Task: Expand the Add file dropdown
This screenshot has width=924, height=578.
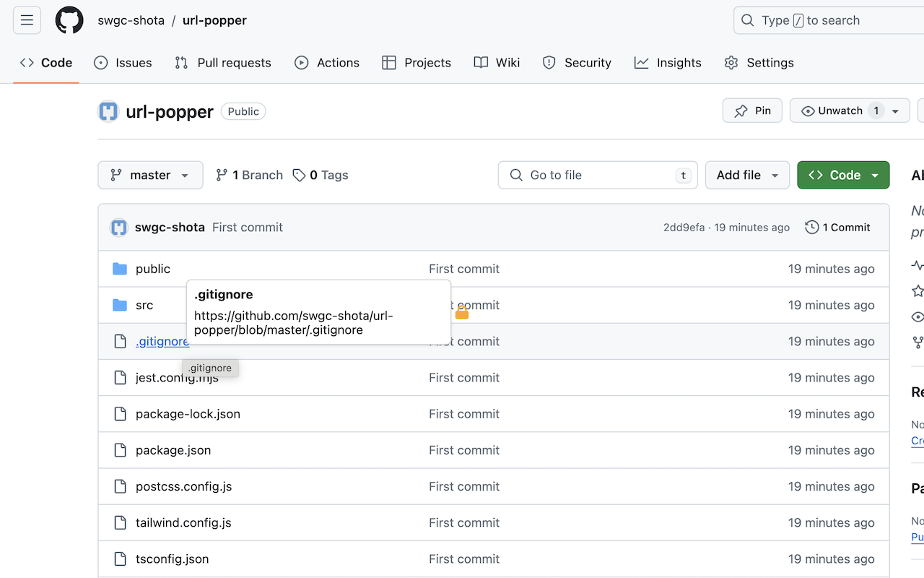Action: coord(747,175)
